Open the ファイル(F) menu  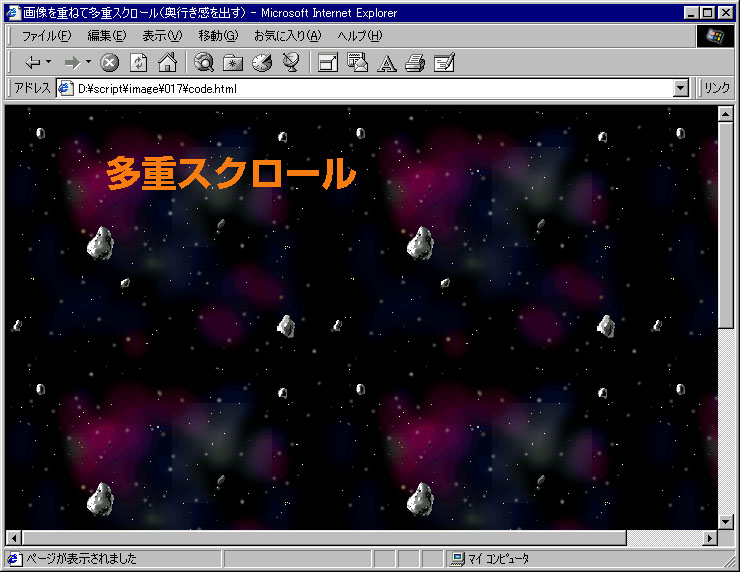click(x=46, y=36)
